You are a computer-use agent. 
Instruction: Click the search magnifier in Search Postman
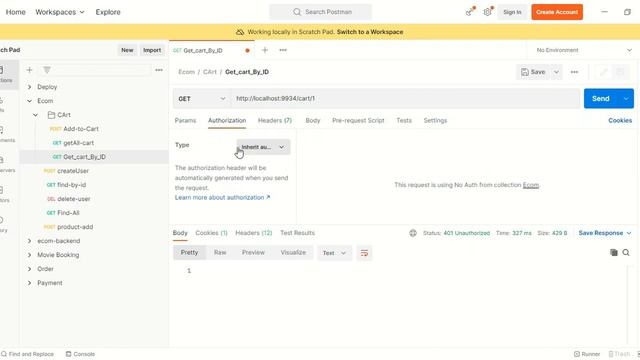point(297,12)
